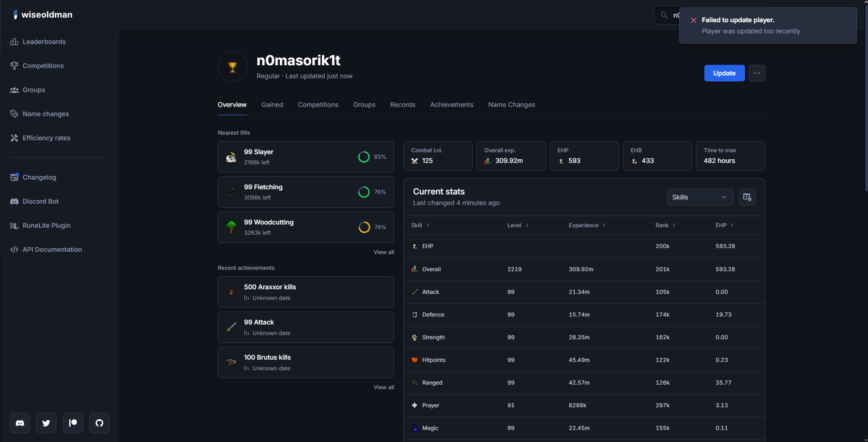Click the wiseoldman logo
The height and width of the screenshot is (442, 868).
pos(43,15)
